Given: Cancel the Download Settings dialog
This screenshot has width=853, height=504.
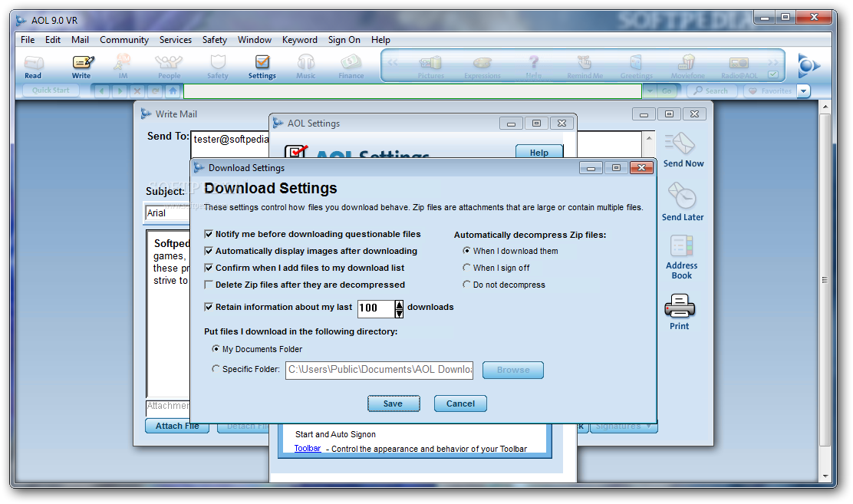Looking at the screenshot, I should click(x=460, y=404).
